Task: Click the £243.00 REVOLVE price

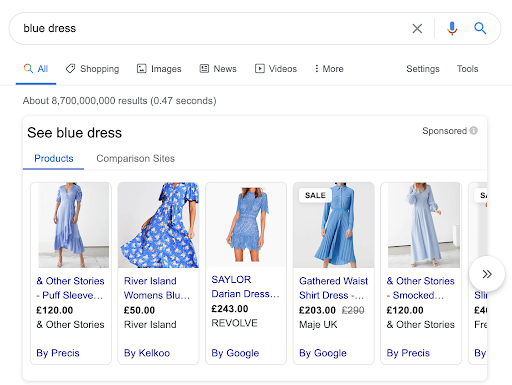Action: tap(230, 309)
